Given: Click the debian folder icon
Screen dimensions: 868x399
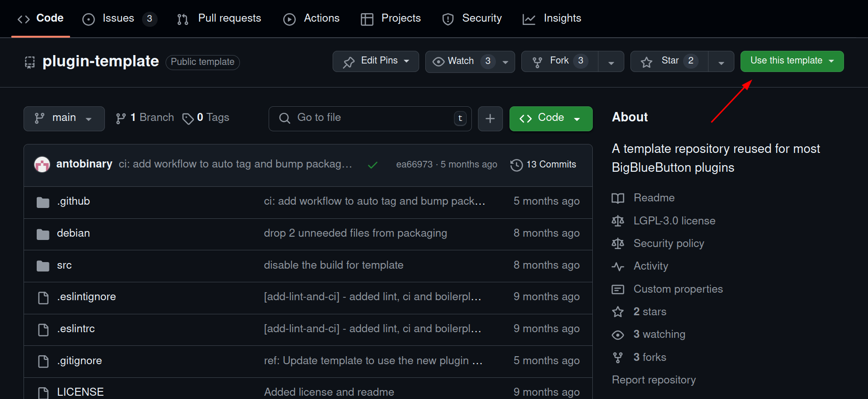Looking at the screenshot, I should pos(43,234).
